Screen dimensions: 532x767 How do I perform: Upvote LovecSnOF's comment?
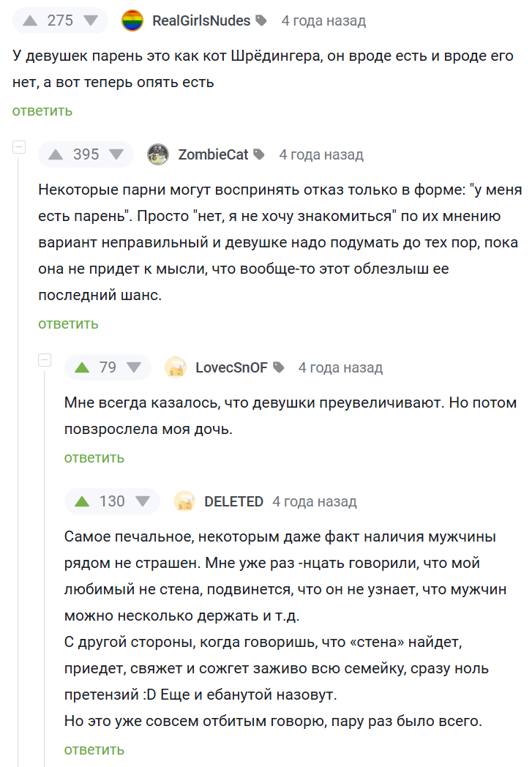[82, 367]
